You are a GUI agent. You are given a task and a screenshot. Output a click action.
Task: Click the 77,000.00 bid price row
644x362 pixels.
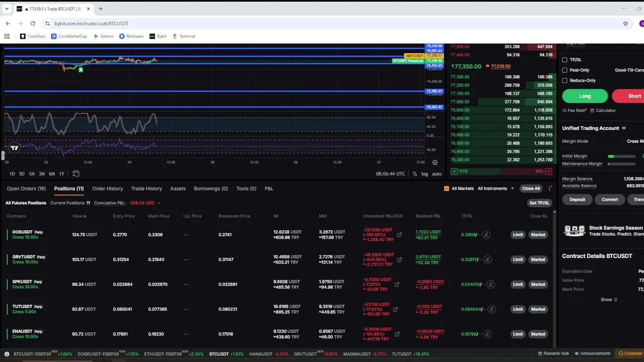[x=502, y=102]
